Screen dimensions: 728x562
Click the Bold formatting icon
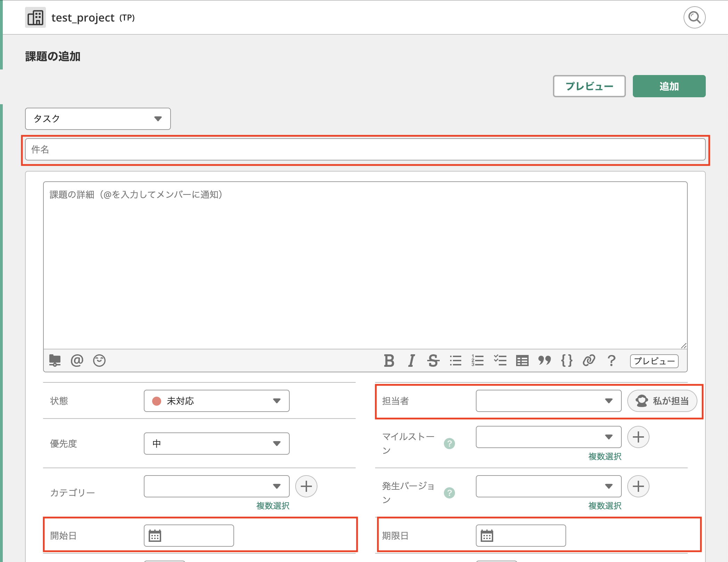pos(389,361)
